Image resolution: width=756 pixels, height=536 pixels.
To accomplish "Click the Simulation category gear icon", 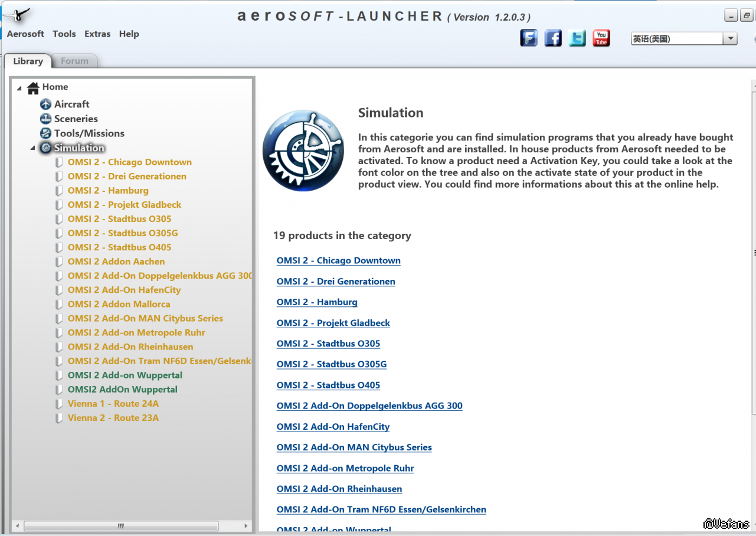I will point(45,148).
